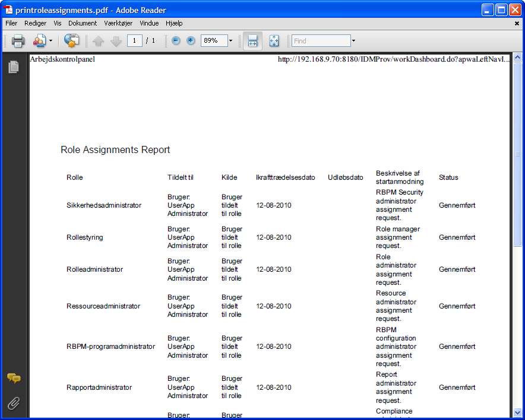The width and height of the screenshot is (525, 420).
Task: Go to previous page arrow
Action: pos(98,41)
